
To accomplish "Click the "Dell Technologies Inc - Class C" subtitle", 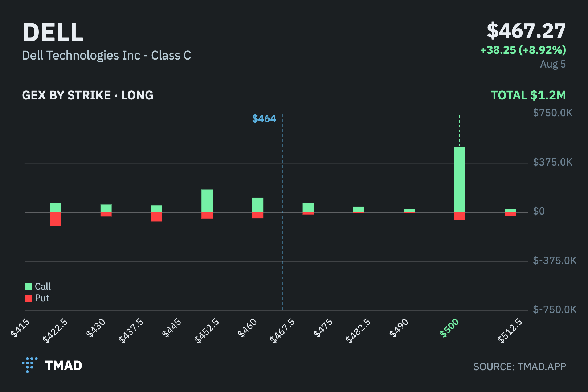I will click(106, 56).
